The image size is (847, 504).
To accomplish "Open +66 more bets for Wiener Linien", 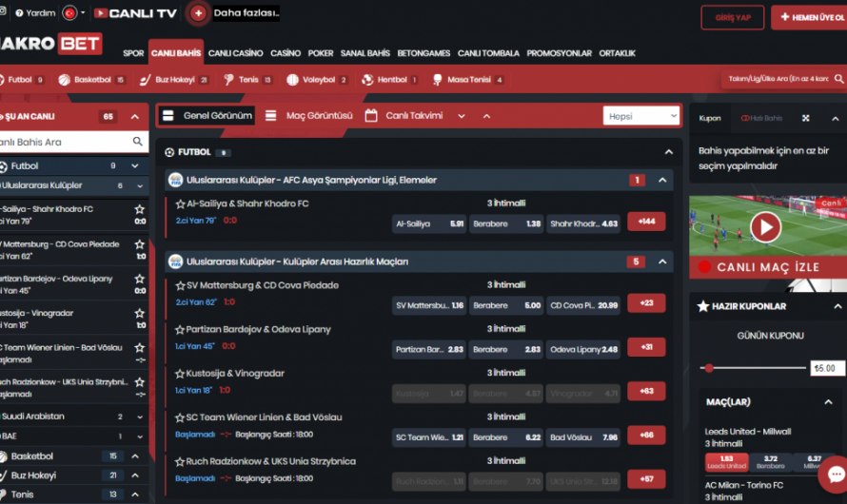I will coord(646,436).
